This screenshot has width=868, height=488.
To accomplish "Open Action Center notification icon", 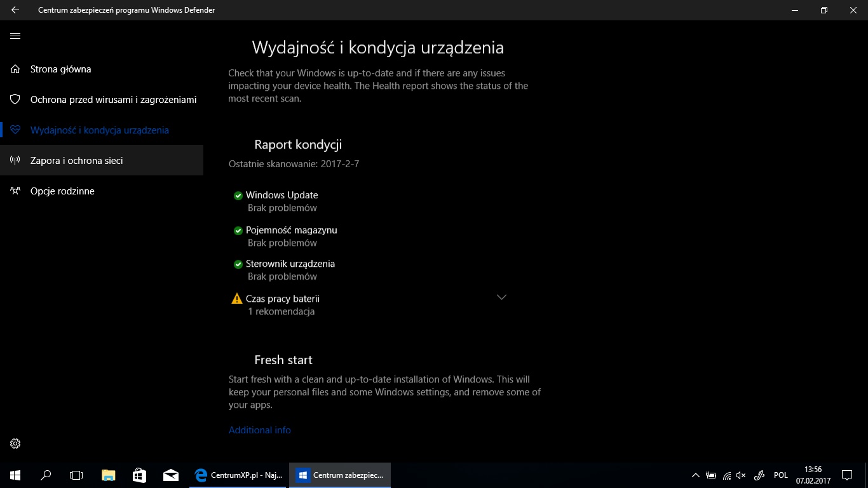I will coord(847,475).
